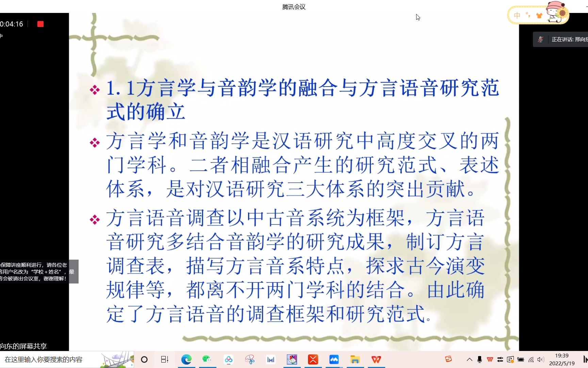
Task: Open the volume speaker tray icon
Action: 541,359
